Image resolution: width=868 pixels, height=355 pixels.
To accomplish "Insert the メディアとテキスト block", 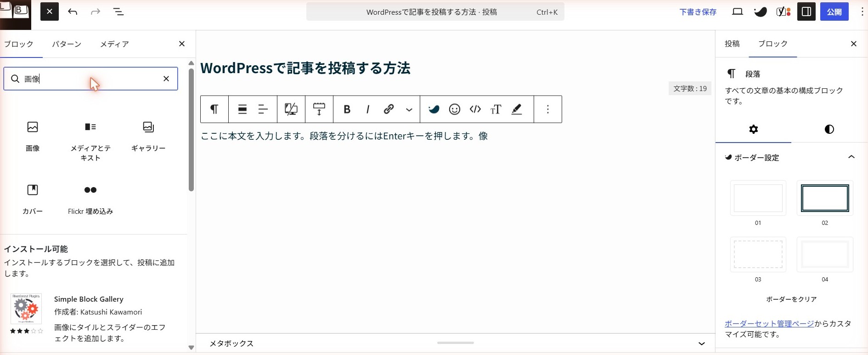I will point(90,141).
